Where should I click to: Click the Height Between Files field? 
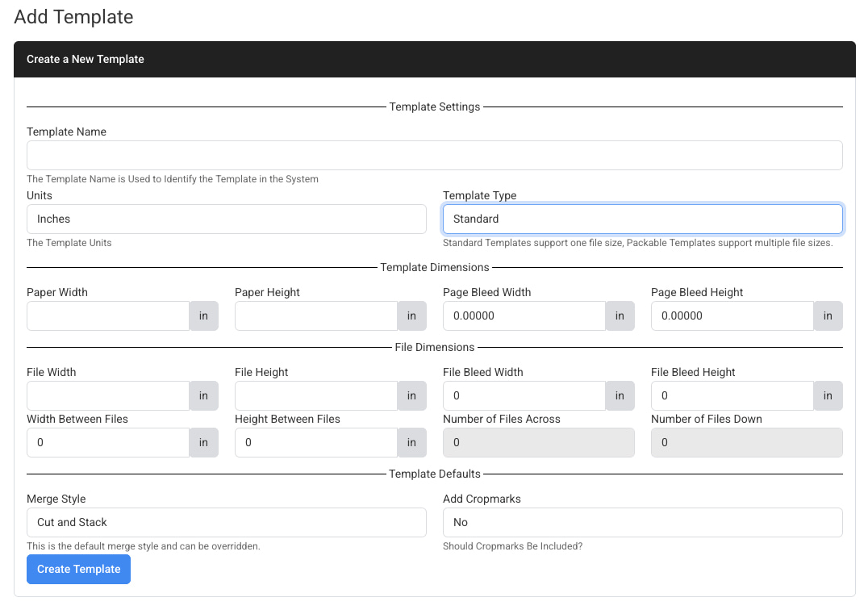315,442
